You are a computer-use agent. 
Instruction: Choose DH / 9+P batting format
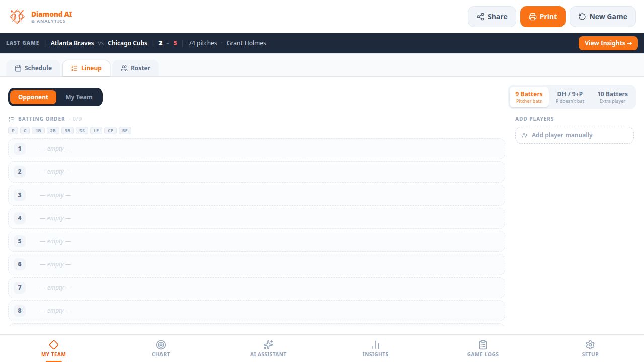(x=570, y=97)
